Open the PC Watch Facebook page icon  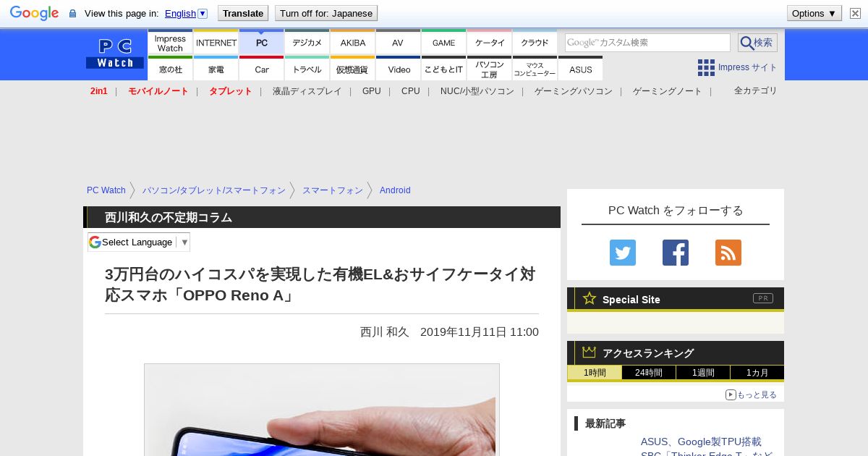point(676,253)
